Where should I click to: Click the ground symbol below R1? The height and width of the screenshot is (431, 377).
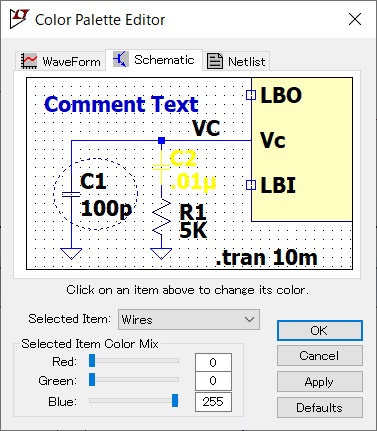click(x=161, y=254)
